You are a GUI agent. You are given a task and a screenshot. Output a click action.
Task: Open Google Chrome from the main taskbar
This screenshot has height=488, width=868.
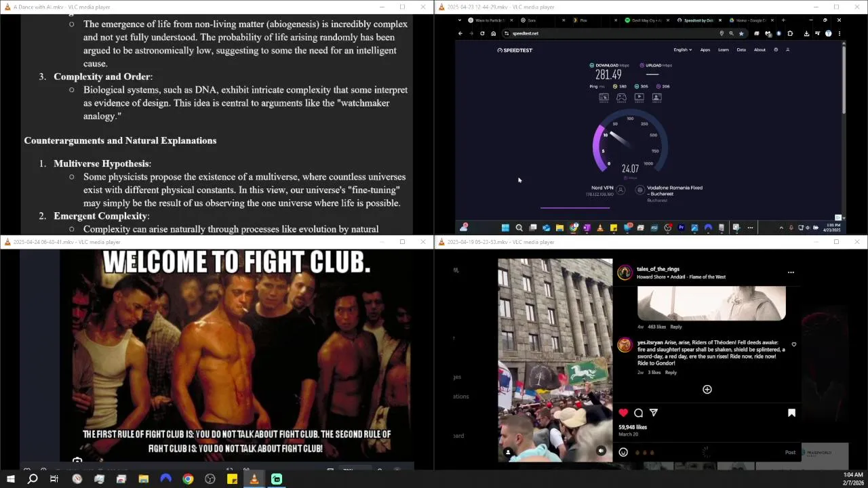(188, 479)
